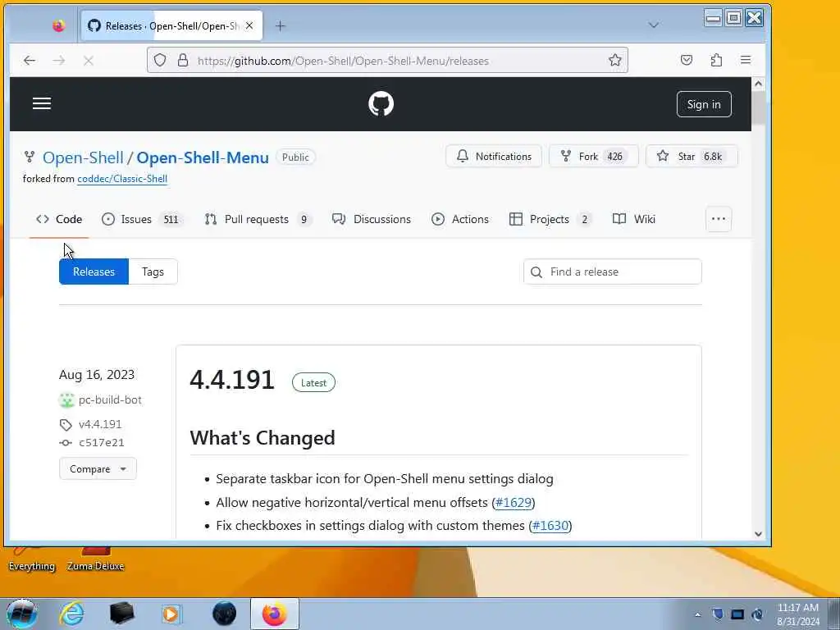The width and height of the screenshot is (840, 630).
Task: Open the pc-build-bot author link
Action: tap(111, 399)
